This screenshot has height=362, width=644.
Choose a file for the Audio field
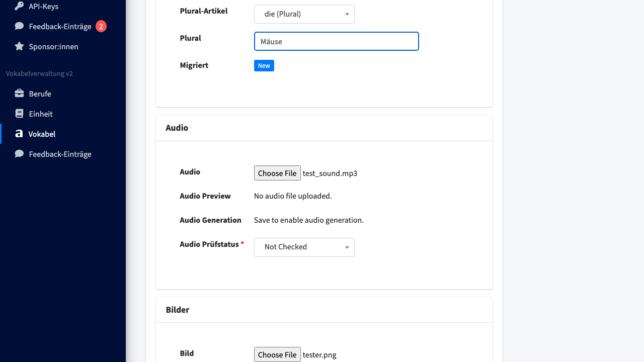[277, 173]
